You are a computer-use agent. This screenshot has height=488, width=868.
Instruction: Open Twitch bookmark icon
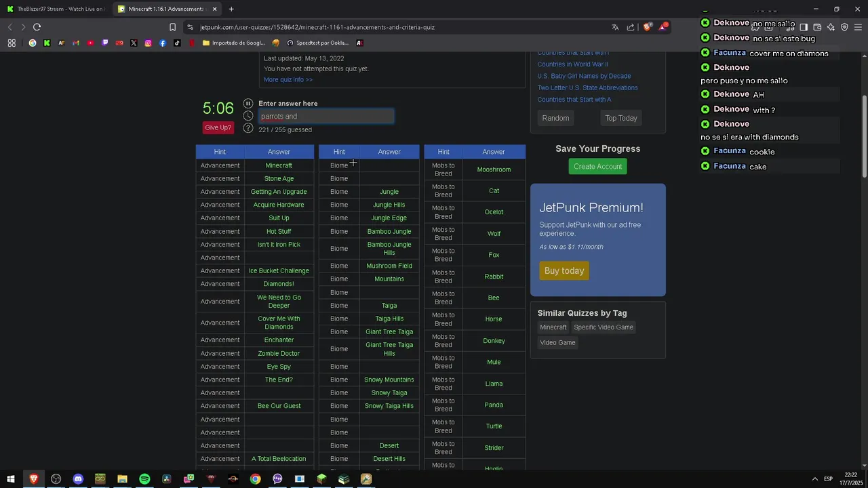click(104, 43)
